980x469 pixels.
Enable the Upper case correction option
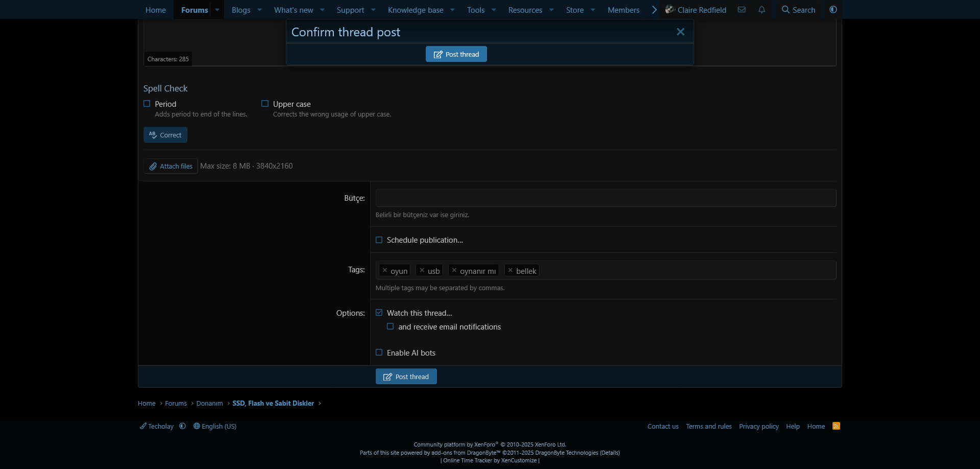pos(265,104)
